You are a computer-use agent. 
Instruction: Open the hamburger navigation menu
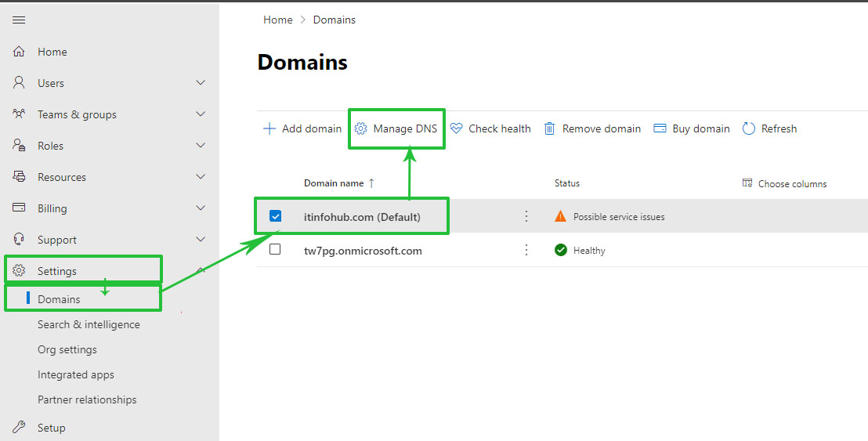pos(19,20)
